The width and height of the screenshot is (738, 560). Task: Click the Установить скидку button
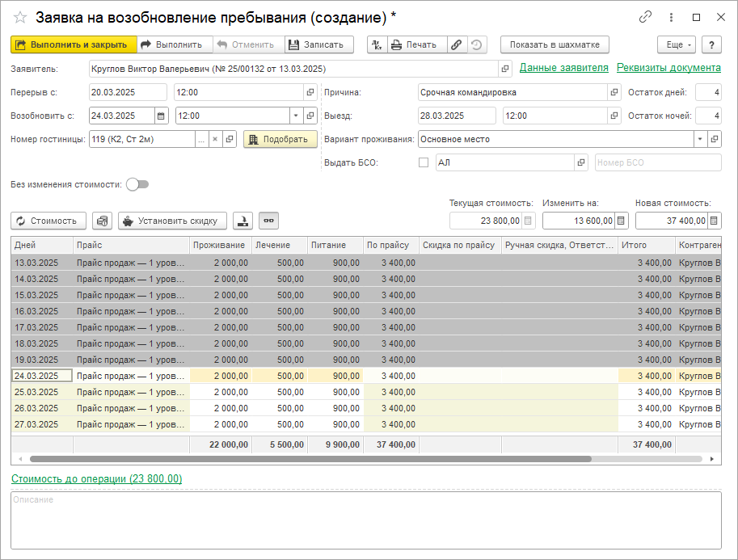click(172, 221)
